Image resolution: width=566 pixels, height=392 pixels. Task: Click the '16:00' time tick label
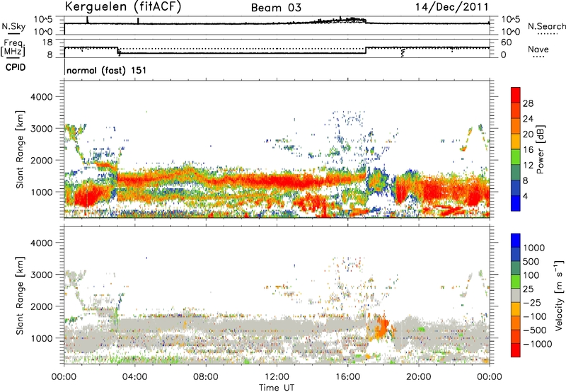point(347,377)
